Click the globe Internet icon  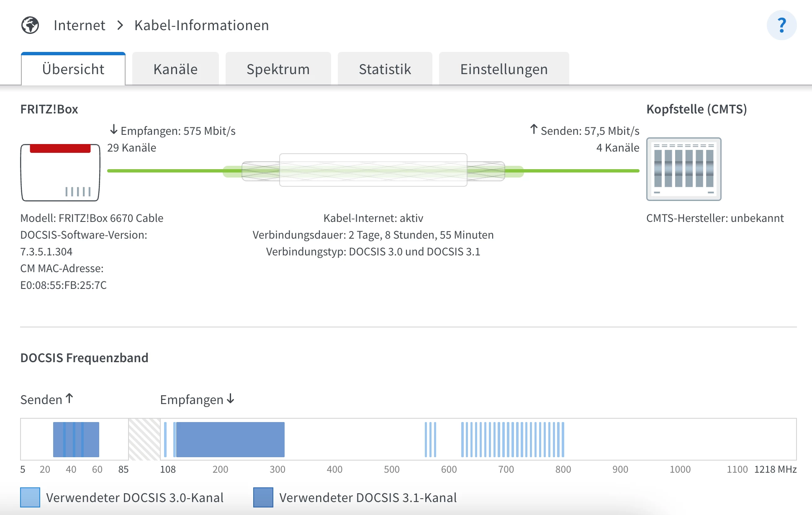point(30,25)
